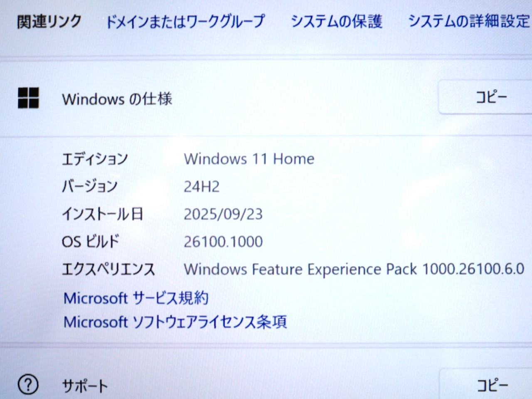Click the OS build number 26100.1000
Image resolution: width=532 pixels, height=399 pixels.
click(x=223, y=242)
